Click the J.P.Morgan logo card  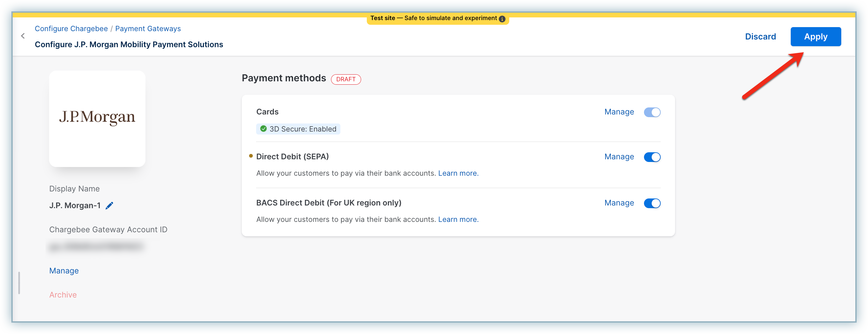97,118
